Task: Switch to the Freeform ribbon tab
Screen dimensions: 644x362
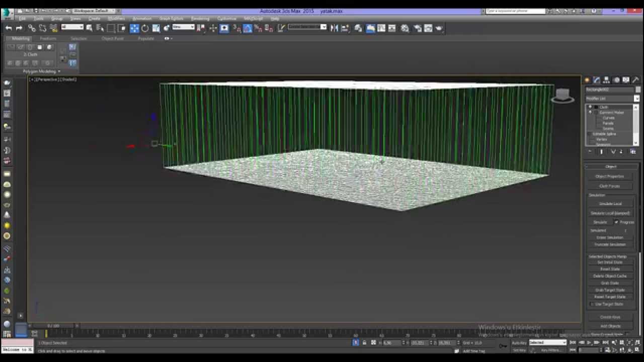Action: point(48,38)
